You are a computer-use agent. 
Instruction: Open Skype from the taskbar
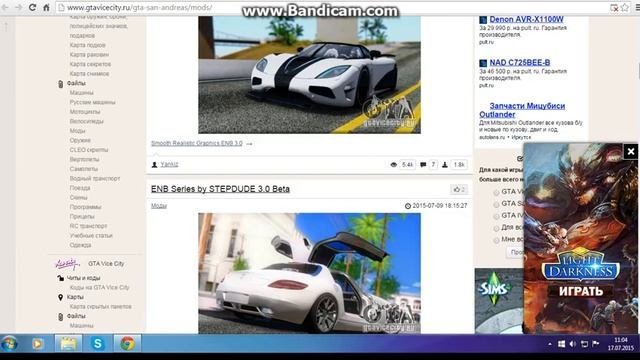[98, 344]
